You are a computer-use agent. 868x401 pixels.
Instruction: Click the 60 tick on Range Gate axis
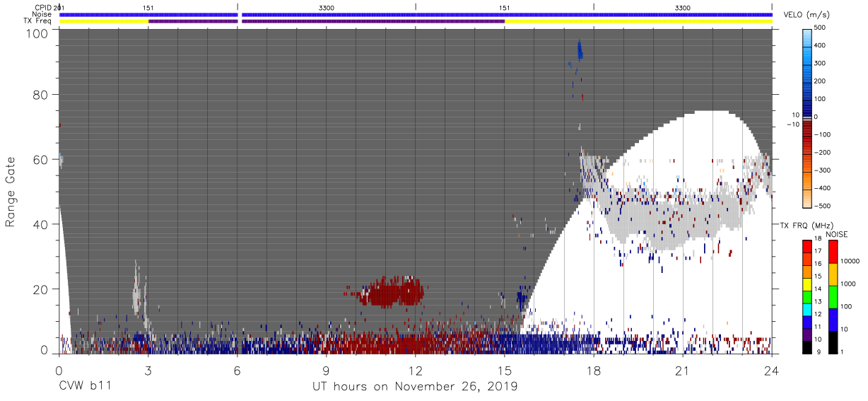tap(41, 159)
